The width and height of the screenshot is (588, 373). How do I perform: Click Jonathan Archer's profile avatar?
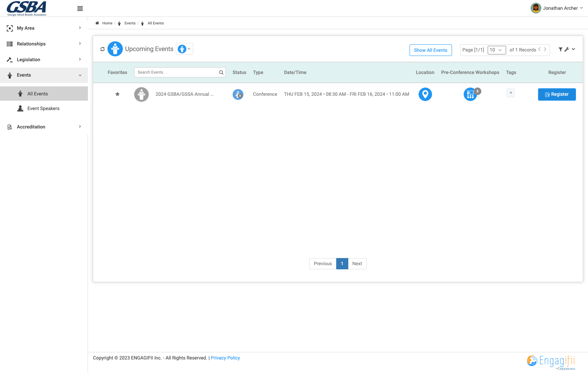tap(536, 8)
